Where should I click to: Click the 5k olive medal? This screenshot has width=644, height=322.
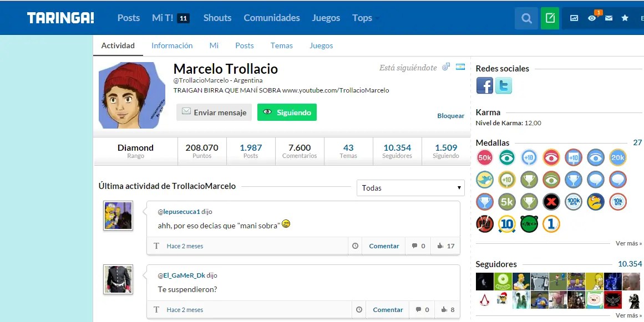click(x=507, y=202)
